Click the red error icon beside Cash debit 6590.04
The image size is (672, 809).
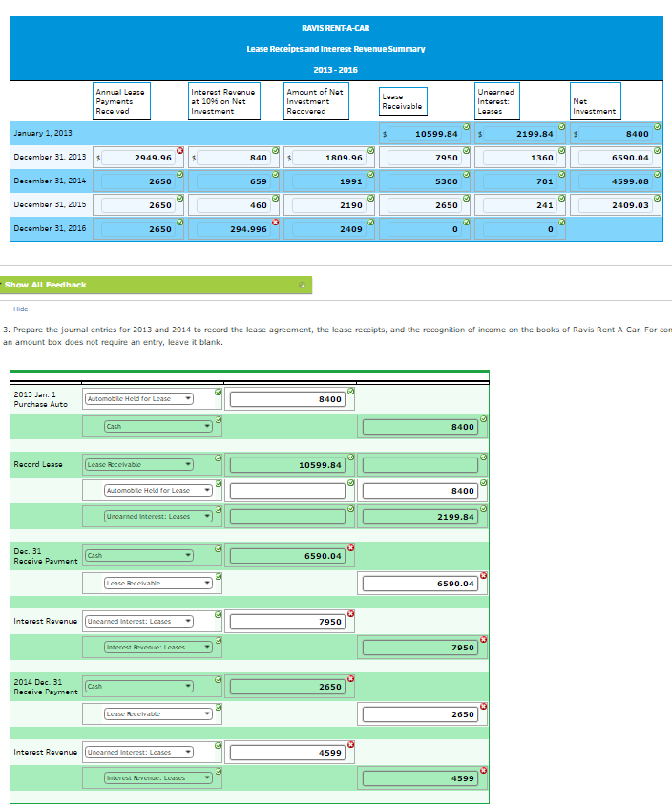click(350, 547)
